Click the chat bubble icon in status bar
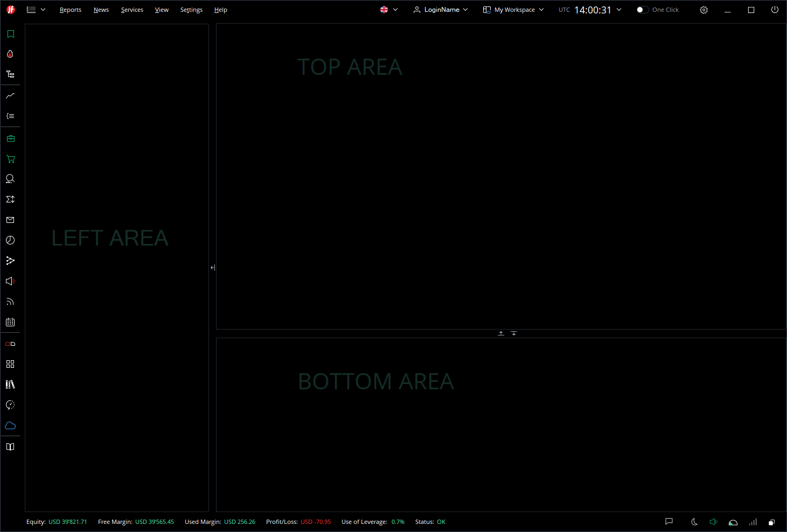This screenshot has height=532, width=787. pyautogui.click(x=669, y=521)
